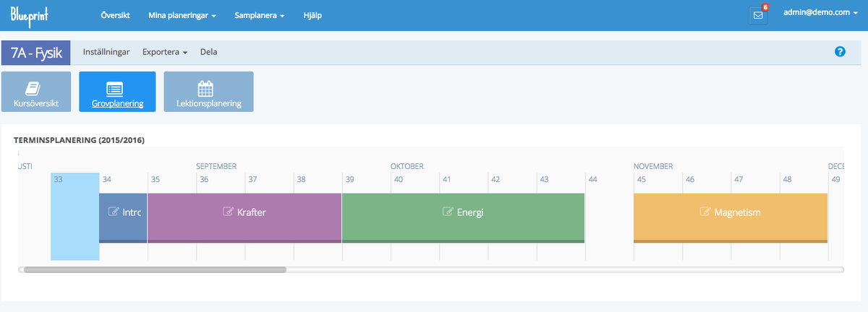Open the Mina planeringar dropdown

pyautogui.click(x=182, y=15)
